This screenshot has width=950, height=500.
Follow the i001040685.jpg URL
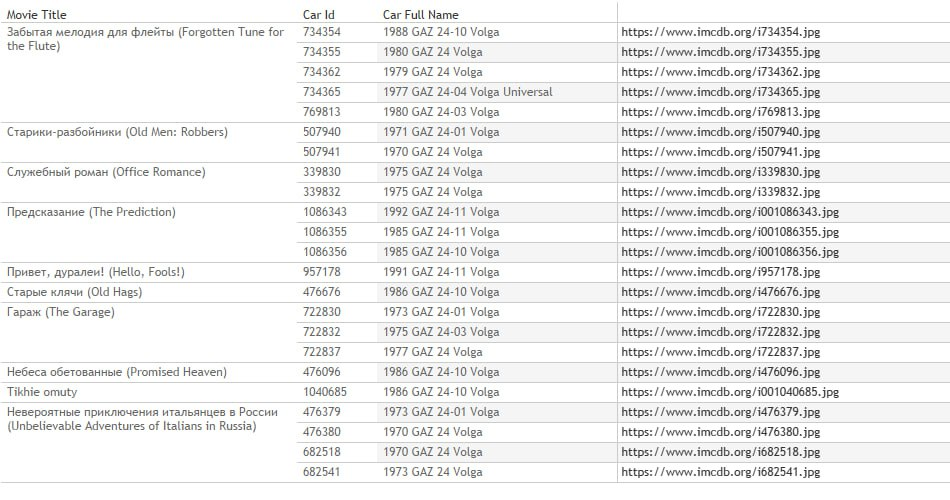pos(730,392)
